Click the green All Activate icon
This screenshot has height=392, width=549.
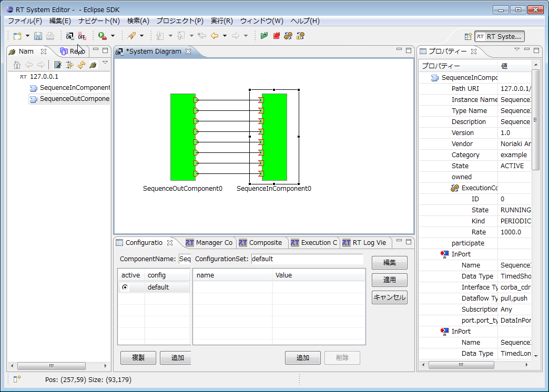pyautogui.click(x=265, y=36)
